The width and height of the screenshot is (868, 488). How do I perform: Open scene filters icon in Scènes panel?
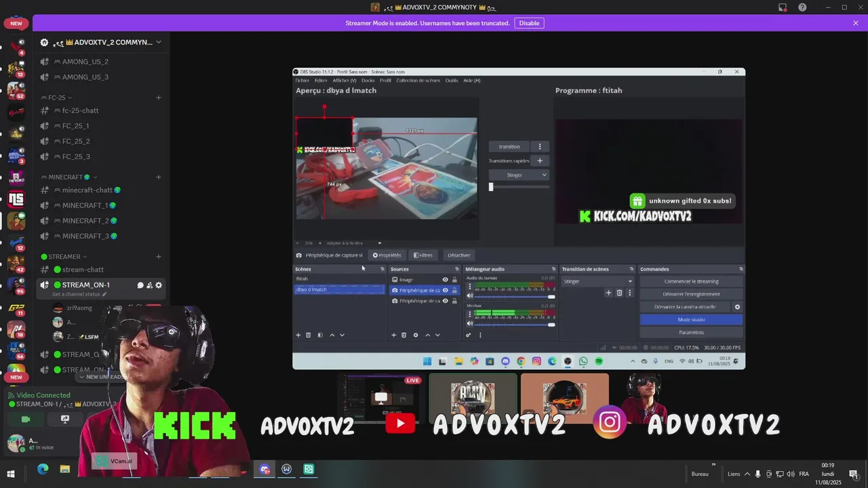[x=320, y=335]
